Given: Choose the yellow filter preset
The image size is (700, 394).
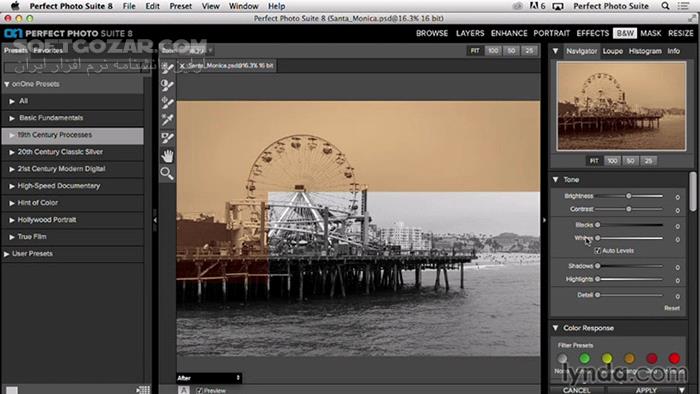Looking at the screenshot, I should click(607, 358).
